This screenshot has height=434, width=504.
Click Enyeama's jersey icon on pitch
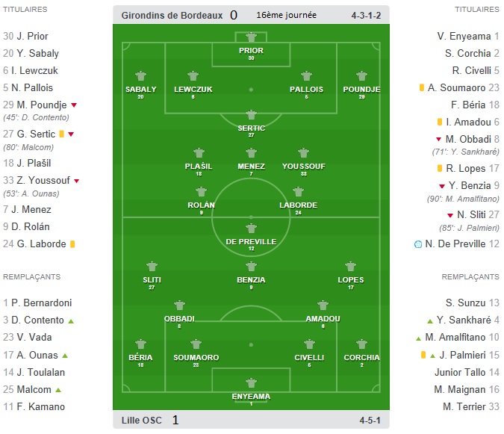[x=251, y=383]
